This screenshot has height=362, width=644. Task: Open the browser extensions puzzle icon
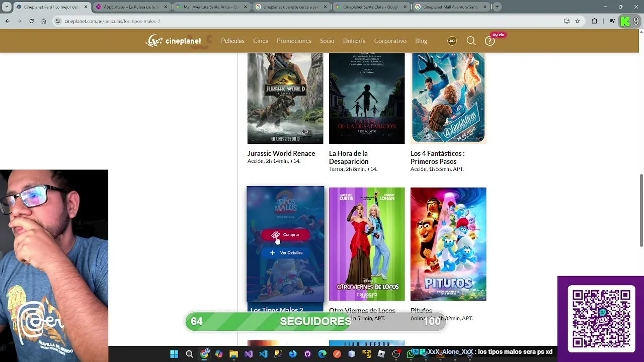pyautogui.click(x=595, y=21)
